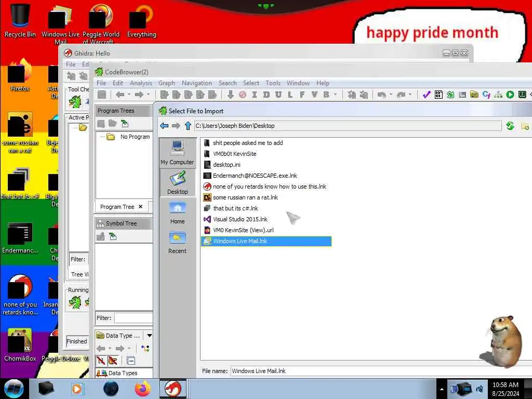Click the green memory chip icon in toolbar
This screenshot has width=532, height=399.
click(x=522, y=95)
